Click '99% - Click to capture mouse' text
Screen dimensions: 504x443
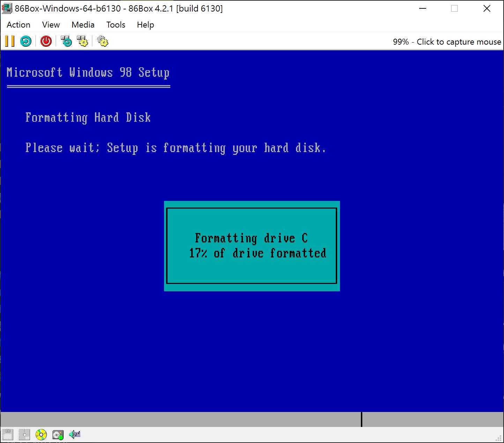coord(447,42)
